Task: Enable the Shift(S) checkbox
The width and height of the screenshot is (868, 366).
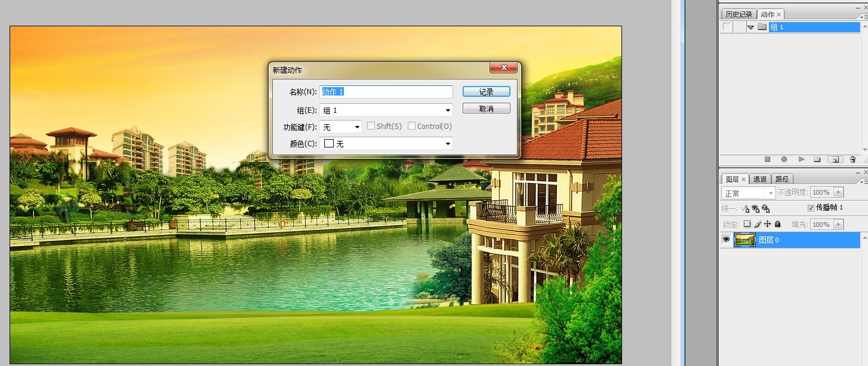Action: coord(371,126)
